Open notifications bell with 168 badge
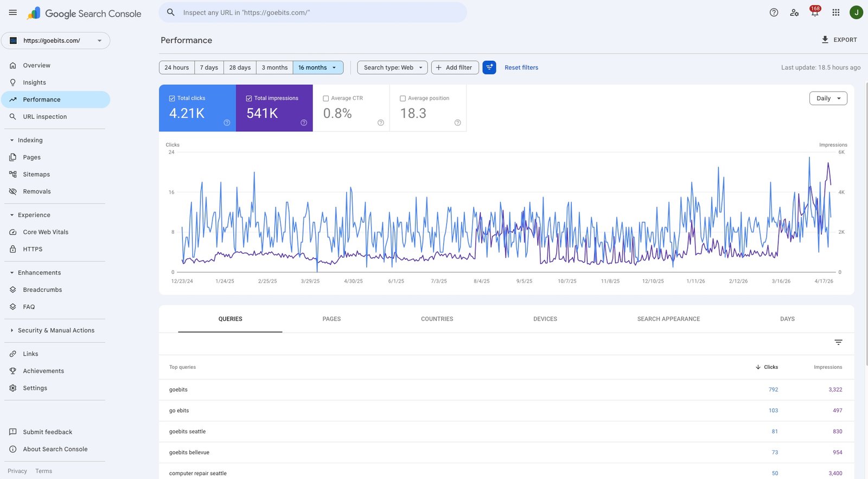This screenshot has height=479, width=868. (815, 12)
